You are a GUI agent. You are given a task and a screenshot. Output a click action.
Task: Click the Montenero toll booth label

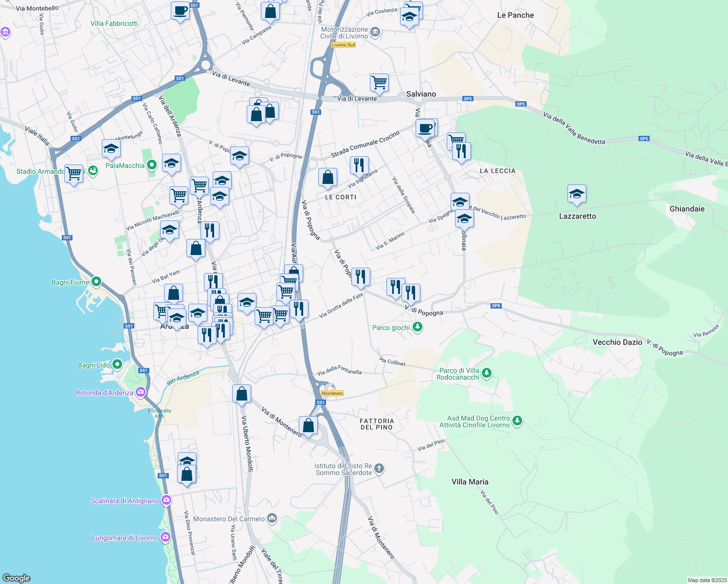click(332, 393)
